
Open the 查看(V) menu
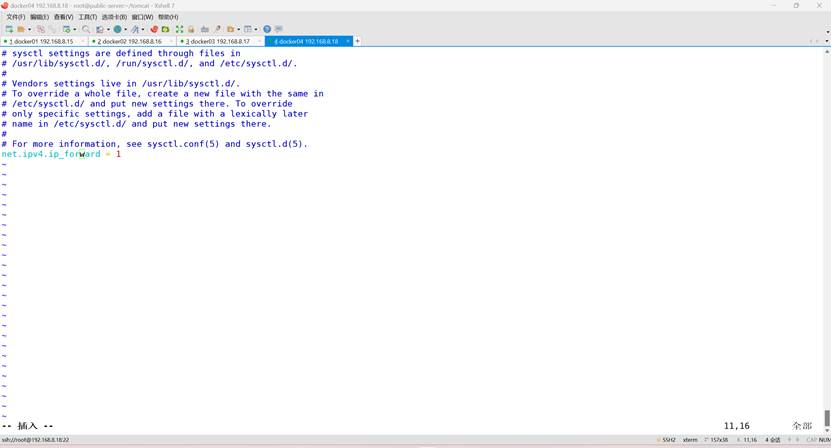click(x=63, y=17)
